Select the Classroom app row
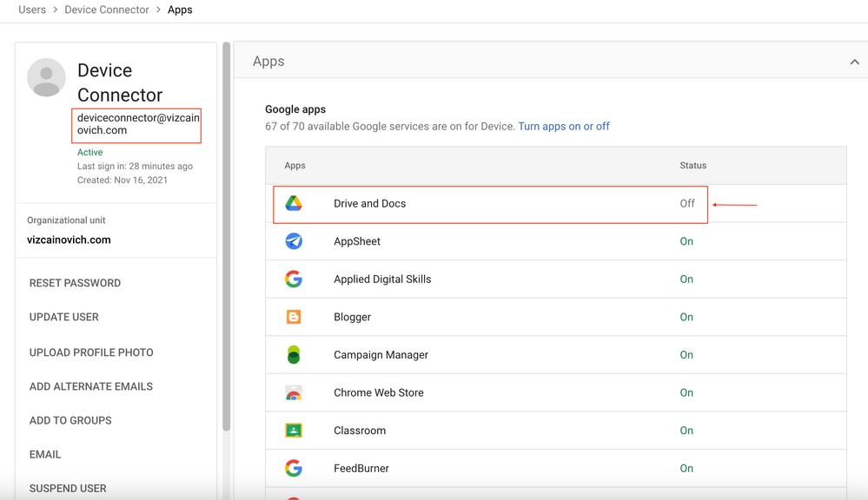Image resolution: width=868 pixels, height=500 pixels. click(556, 431)
